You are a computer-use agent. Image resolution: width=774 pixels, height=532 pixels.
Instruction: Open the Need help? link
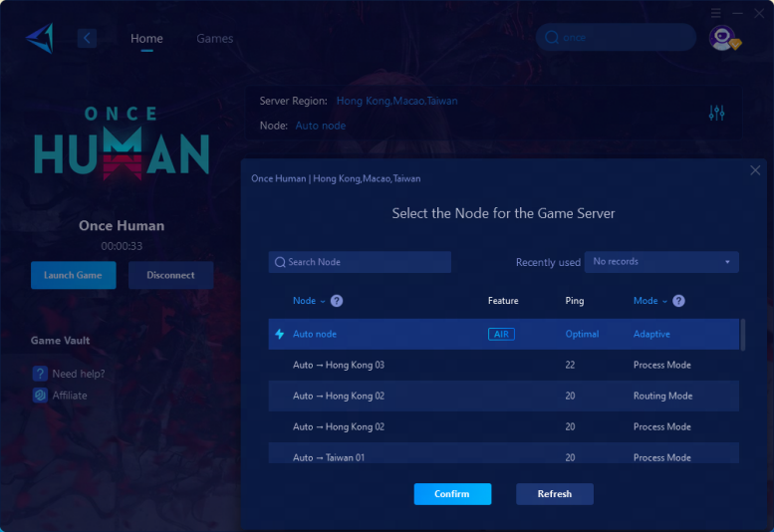click(x=79, y=374)
